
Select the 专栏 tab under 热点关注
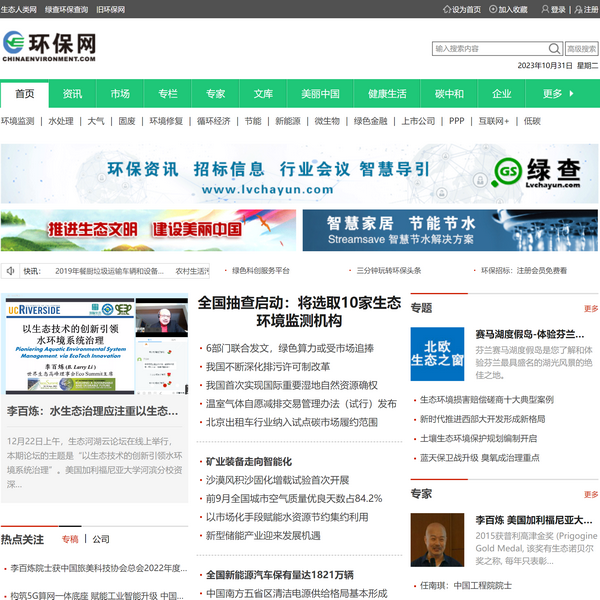[x=70, y=539]
